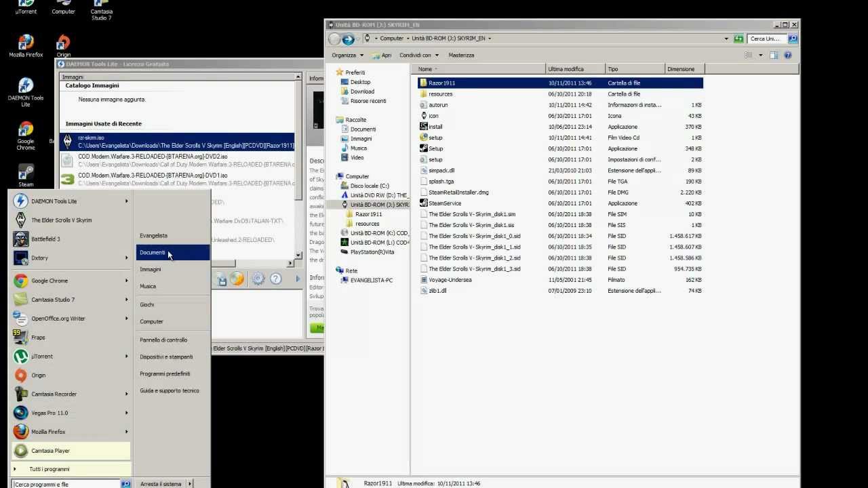This screenshot has height=488, width=868.
Task: Click Arresta il sistema button
Action: [161, 484]
